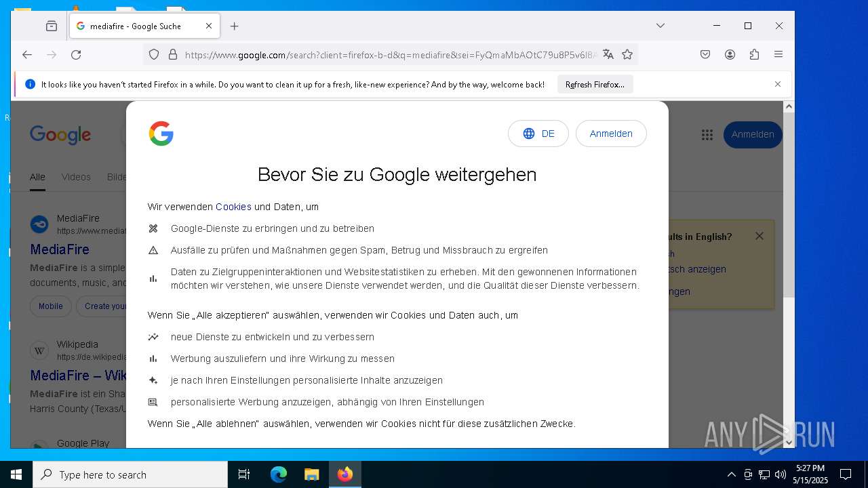Select the Alle search tab
The height and width of the screenshot is (488, 868).
pyautogui.click(x=37, y=177)
